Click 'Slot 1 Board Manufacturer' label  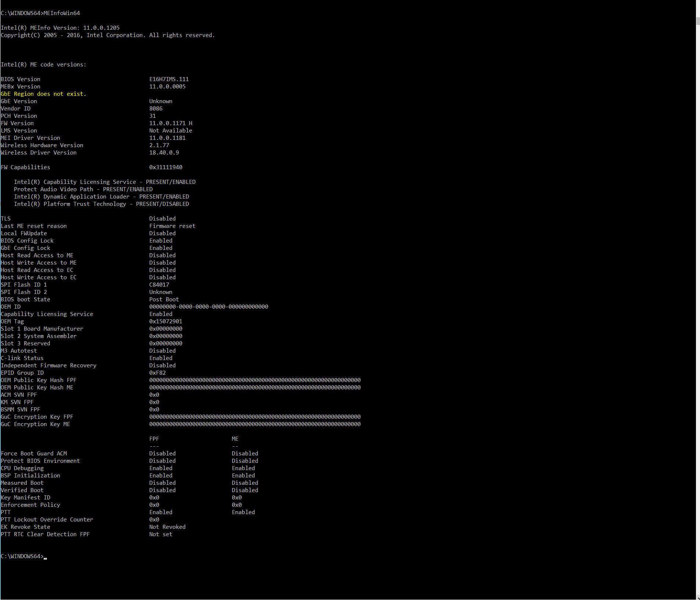42,329
